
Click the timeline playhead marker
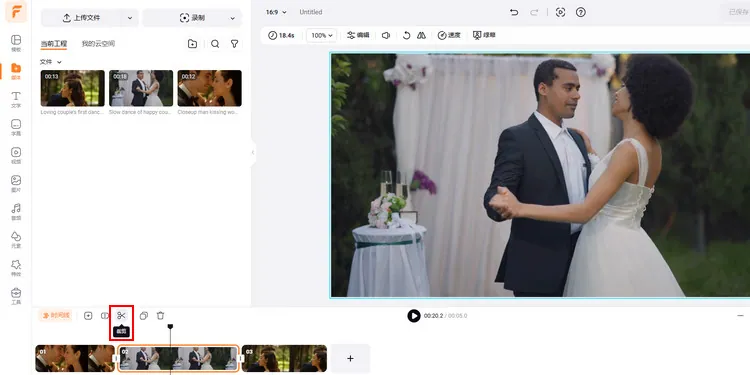tap(170, 327)
